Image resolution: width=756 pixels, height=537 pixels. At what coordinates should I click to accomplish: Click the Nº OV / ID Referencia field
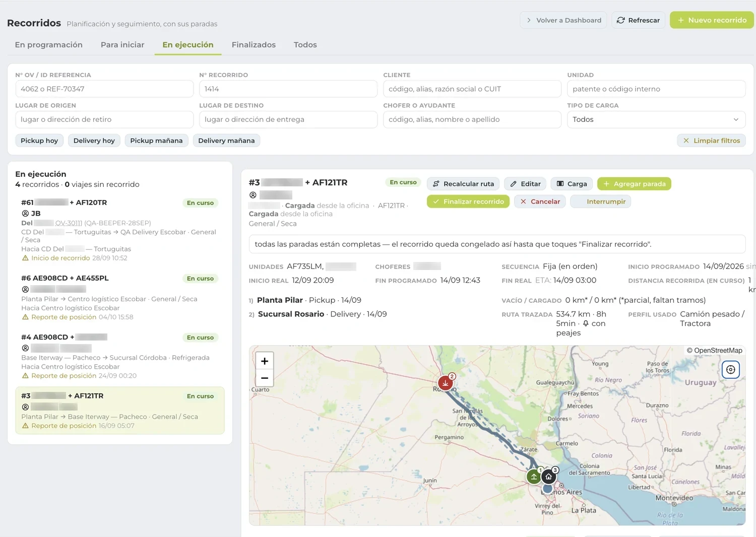[104, 89]
